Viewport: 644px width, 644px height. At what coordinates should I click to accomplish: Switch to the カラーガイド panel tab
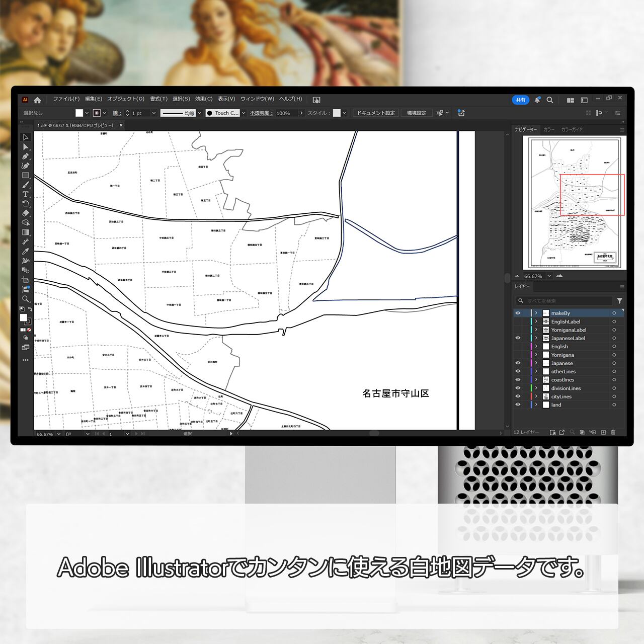tap(572, 129)
